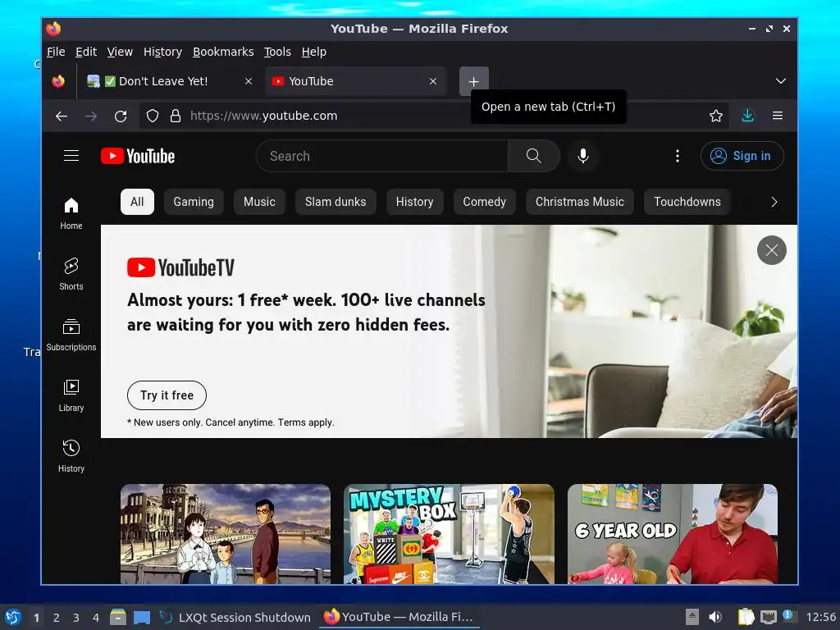Select the All filter chip
The width and height of the screenshot is (840, 630).
pos(137,202)
